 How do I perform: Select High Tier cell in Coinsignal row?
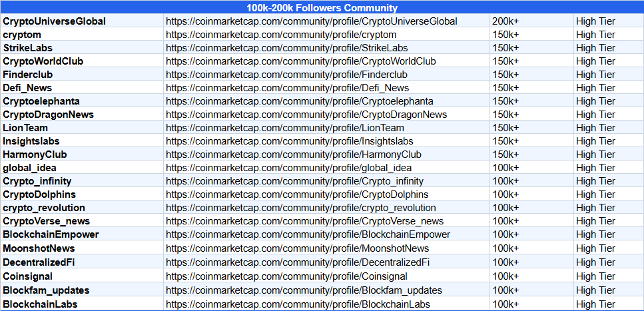point(609,276)
